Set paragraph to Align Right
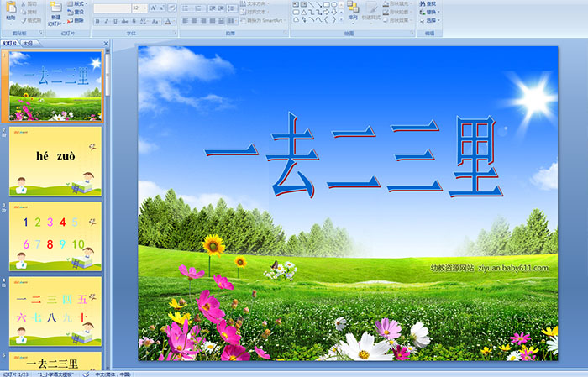 tap(203, 21)
